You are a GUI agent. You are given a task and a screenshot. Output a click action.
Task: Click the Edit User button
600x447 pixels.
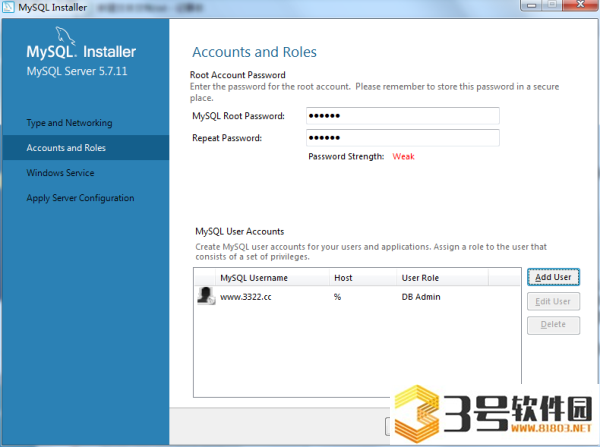[x=553, y=302]
